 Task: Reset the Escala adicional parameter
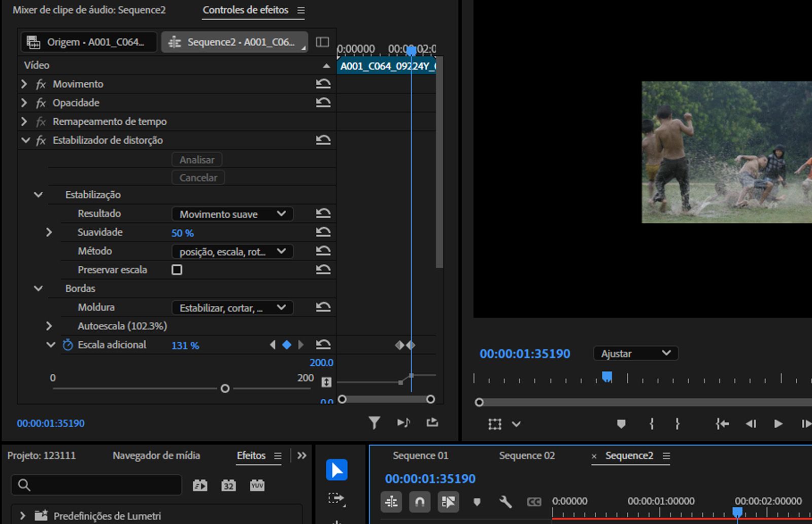coord(323,345)
